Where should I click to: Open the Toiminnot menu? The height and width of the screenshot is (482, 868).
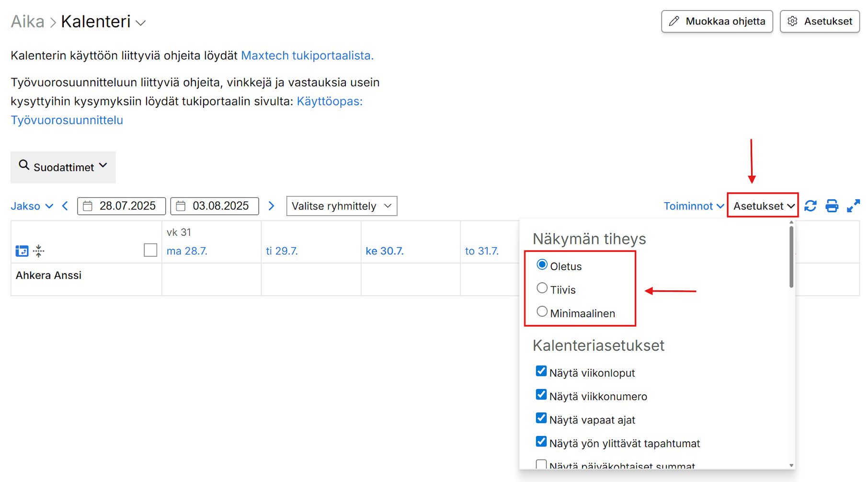pos(693,206)
